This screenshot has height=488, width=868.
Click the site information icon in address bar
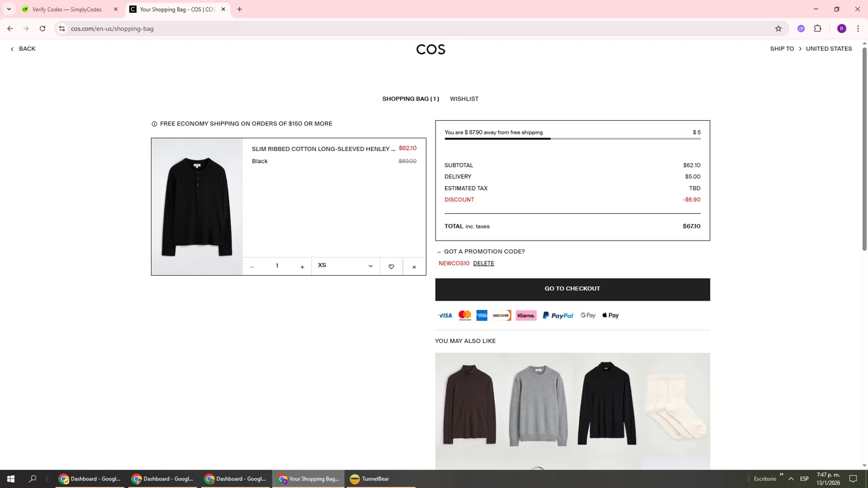click(62, 28)
